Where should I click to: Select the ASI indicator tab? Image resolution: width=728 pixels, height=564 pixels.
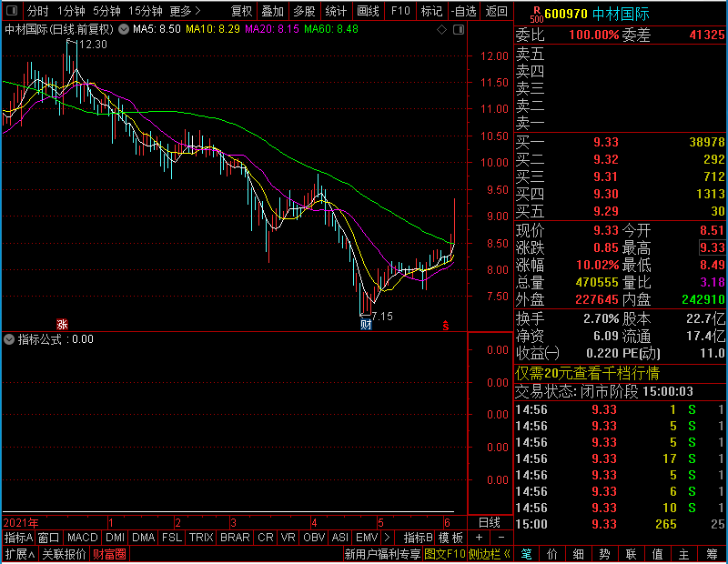tap(339, 538)
